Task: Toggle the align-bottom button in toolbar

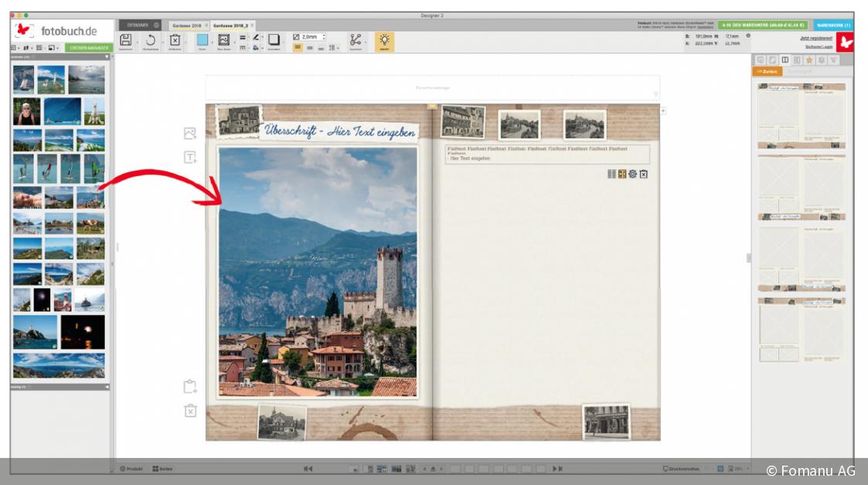Action: pos(321,48)
